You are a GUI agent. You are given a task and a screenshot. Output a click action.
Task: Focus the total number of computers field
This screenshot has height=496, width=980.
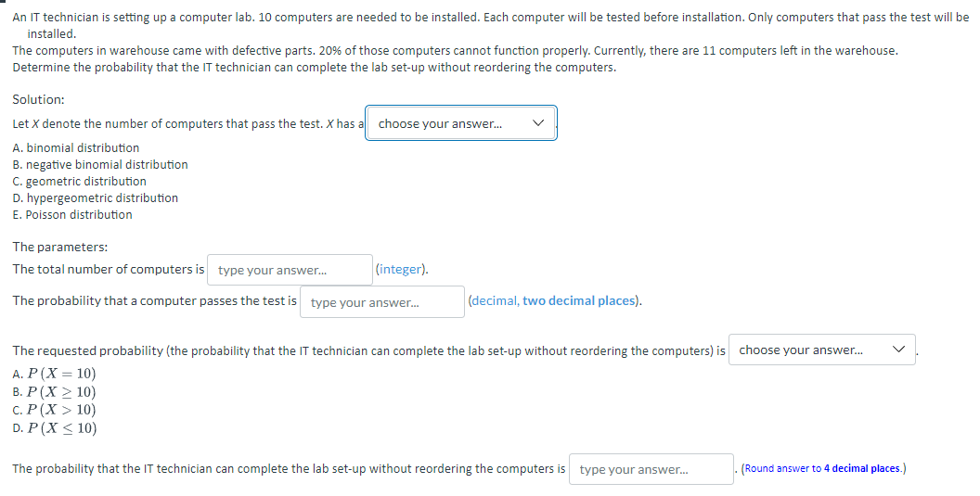tap(290, 271)
